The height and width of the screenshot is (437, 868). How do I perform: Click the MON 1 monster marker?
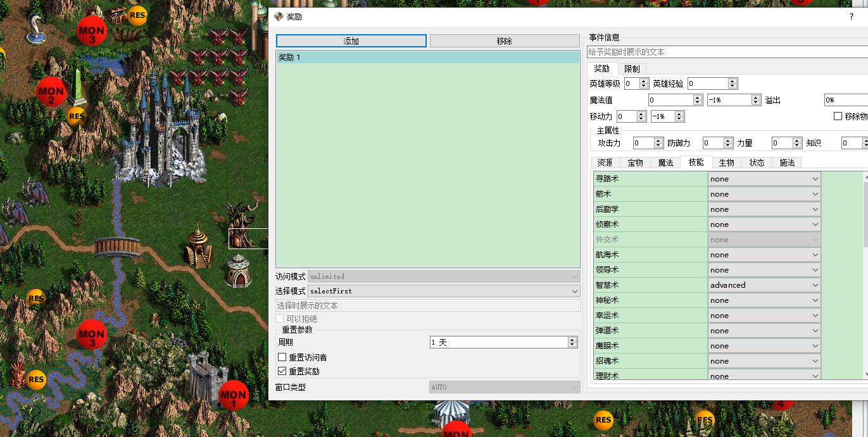pyautogui.click(x=233, y=395)
